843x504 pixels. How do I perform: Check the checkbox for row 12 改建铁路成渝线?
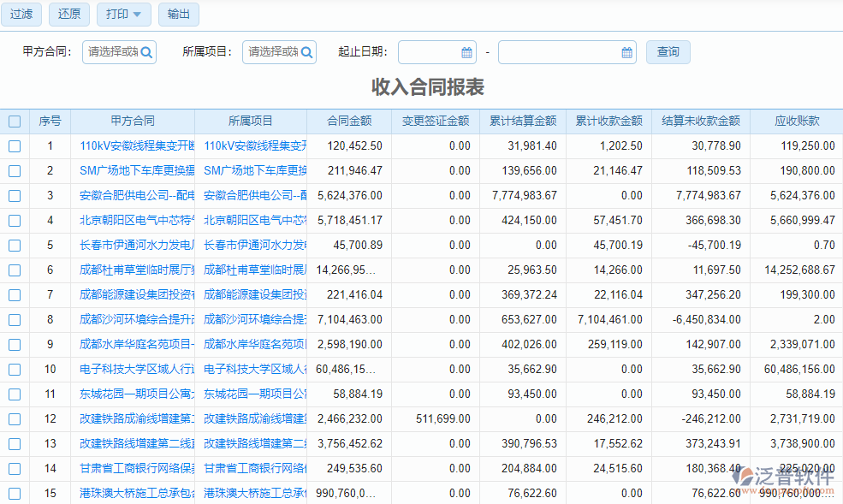point(15,419)
